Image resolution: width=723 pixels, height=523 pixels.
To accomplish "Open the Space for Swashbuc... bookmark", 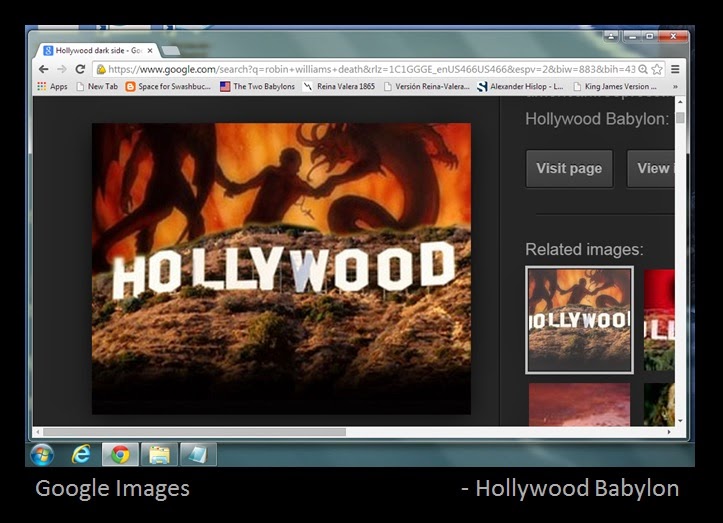I will (x=168, y=86).
